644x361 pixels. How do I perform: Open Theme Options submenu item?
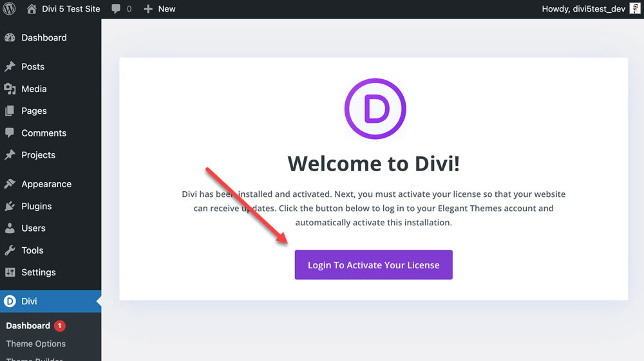35,344
